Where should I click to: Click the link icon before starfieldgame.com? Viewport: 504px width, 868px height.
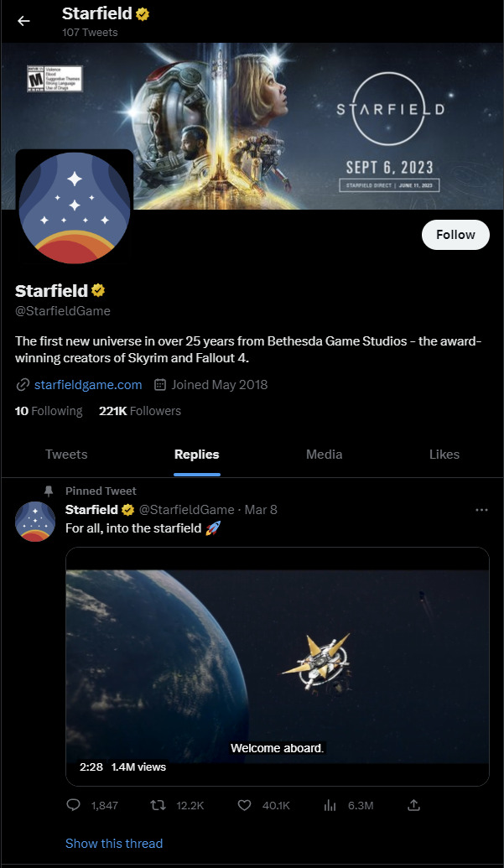pos(22,384)
